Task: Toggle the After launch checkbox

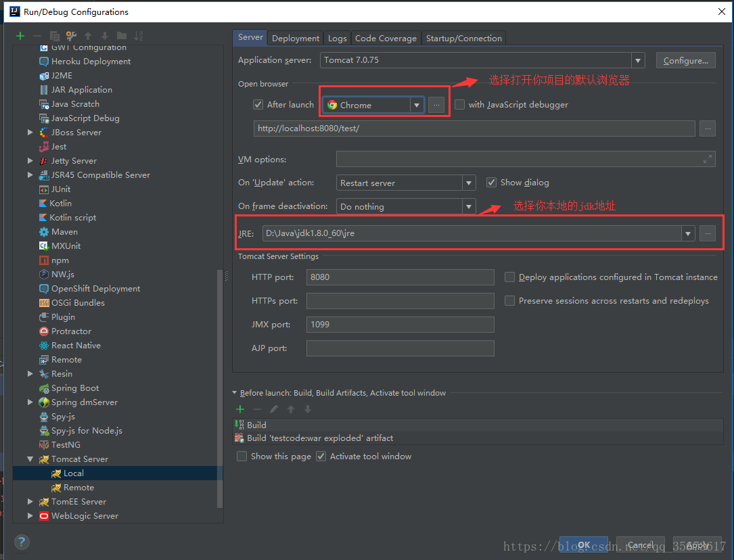Action: tap(258, 105)
